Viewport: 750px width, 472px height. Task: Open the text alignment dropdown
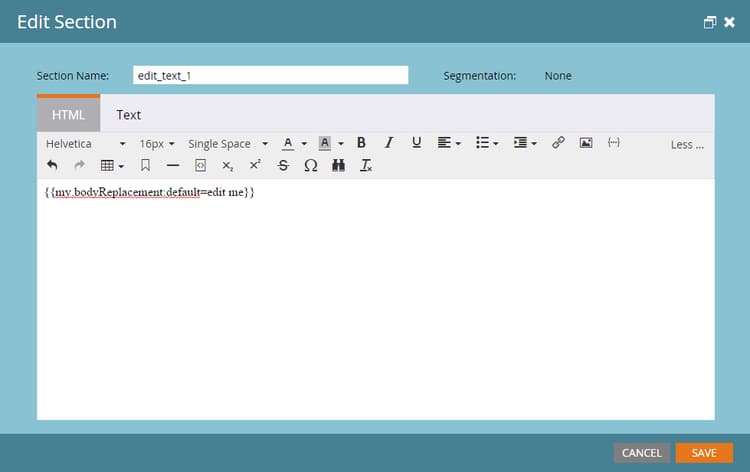pos(449,143)
